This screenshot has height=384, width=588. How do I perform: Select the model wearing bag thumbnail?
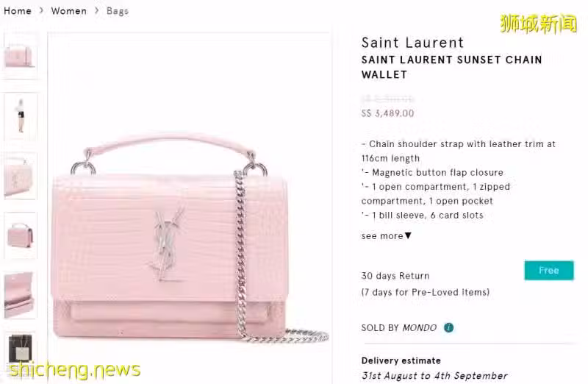21,116
